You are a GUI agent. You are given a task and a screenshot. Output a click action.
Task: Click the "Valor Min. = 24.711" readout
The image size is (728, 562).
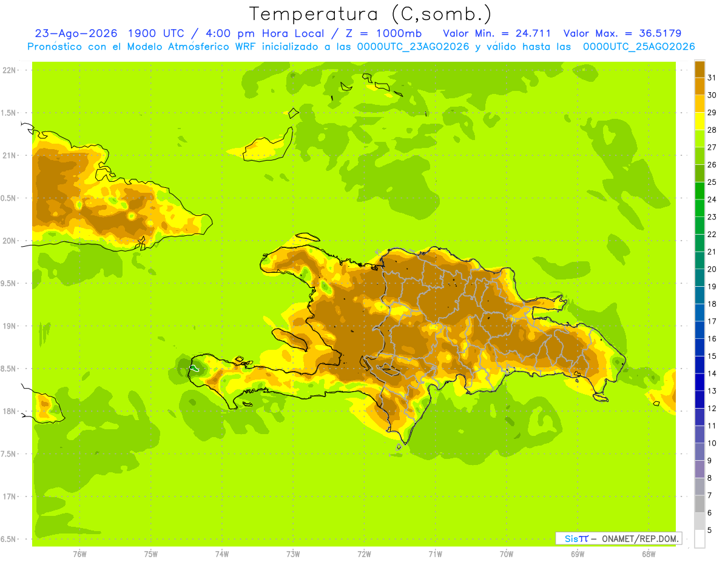point(497,33)
